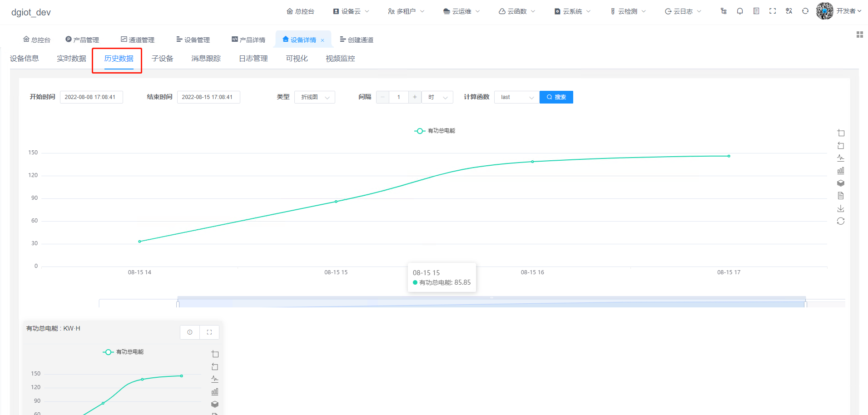Open the 开发者 user dropdown

pos(848,11)
